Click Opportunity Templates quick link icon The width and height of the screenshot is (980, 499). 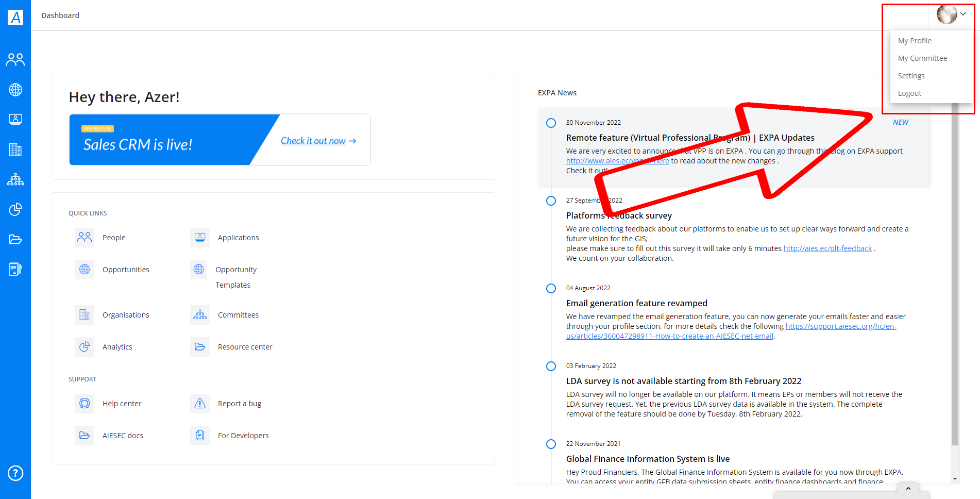(199, 270)
